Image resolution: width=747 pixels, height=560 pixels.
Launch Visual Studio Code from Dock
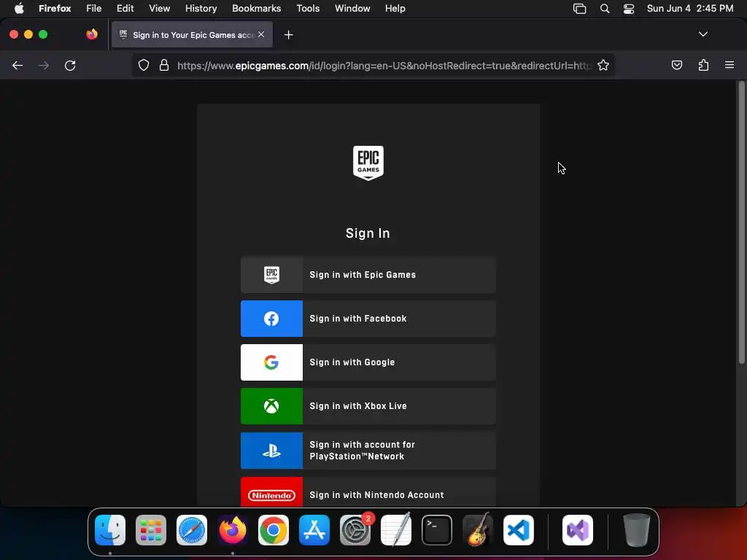click(x=519, y=530)
